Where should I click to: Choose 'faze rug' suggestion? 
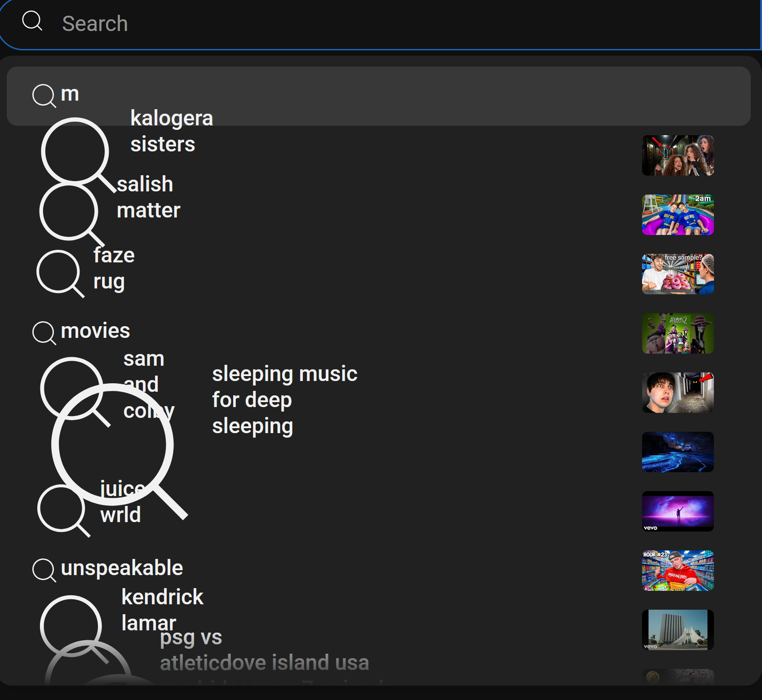114,269
